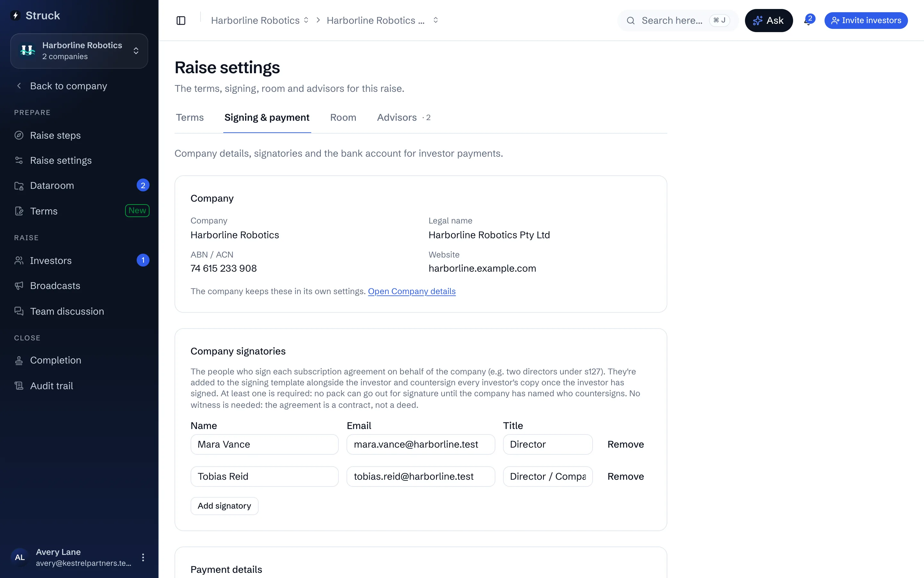Toggle the sidebar panel icon

[181, 21]
